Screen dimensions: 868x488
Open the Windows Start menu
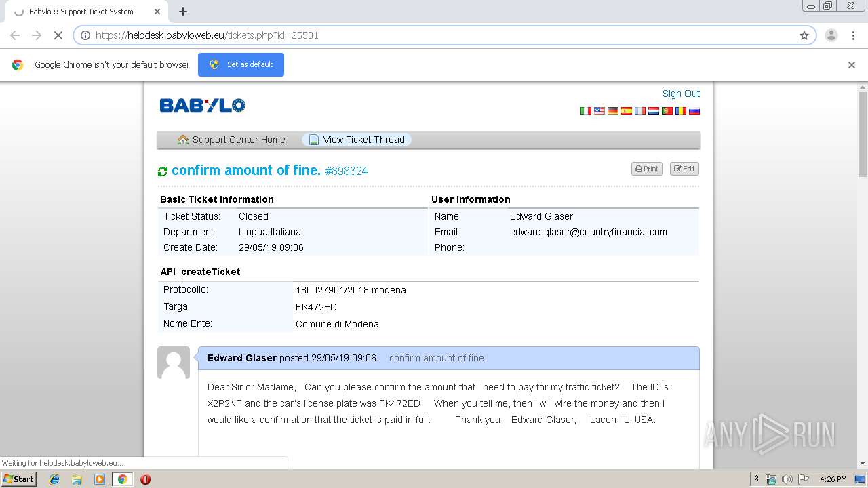point(18,479)
